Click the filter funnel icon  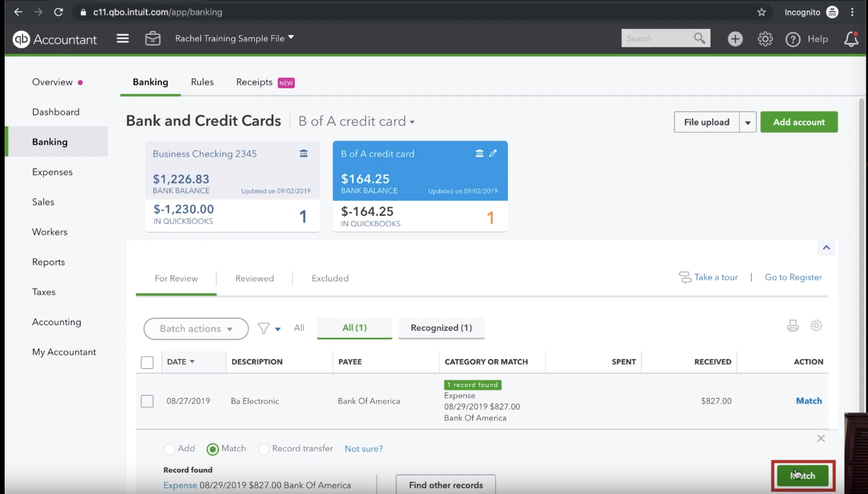(x=264, y=328)
